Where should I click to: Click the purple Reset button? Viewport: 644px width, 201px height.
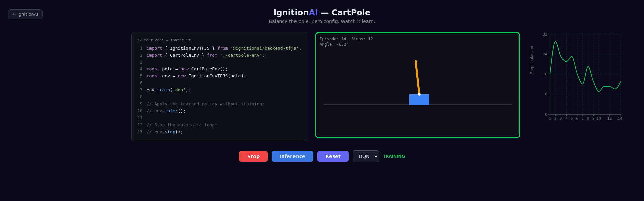(x=333, y=156)
